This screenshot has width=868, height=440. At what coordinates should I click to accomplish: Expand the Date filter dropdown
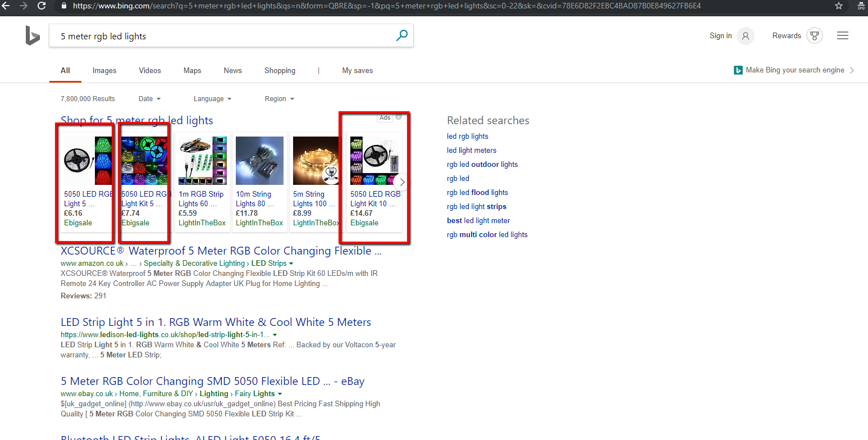149,99
